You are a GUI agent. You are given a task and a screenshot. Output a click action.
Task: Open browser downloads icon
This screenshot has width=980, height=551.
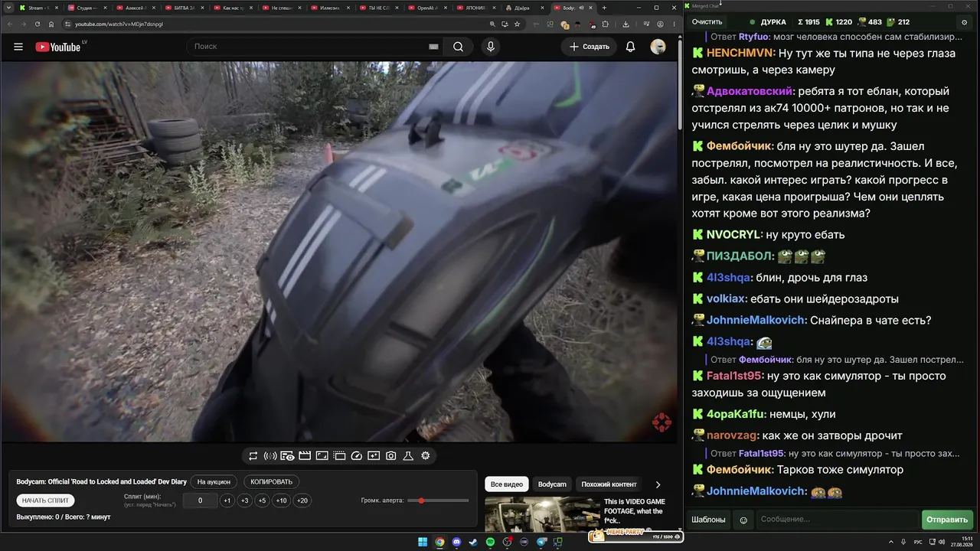[x=626, y=24]
